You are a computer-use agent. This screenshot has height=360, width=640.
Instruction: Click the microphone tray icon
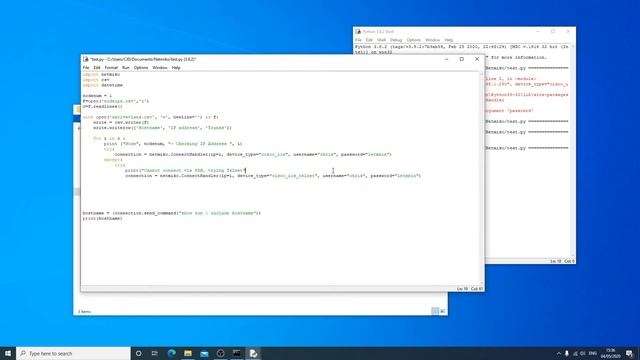[567, 353]
